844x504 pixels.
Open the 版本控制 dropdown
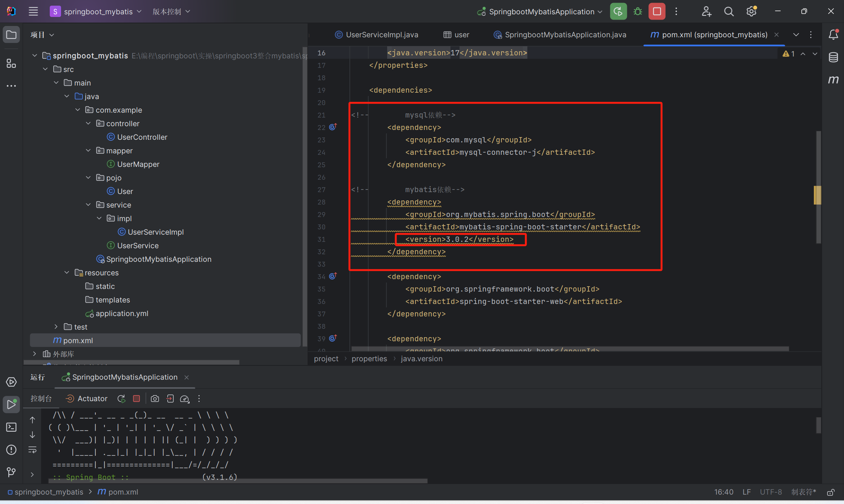click(x=171, y=12)
